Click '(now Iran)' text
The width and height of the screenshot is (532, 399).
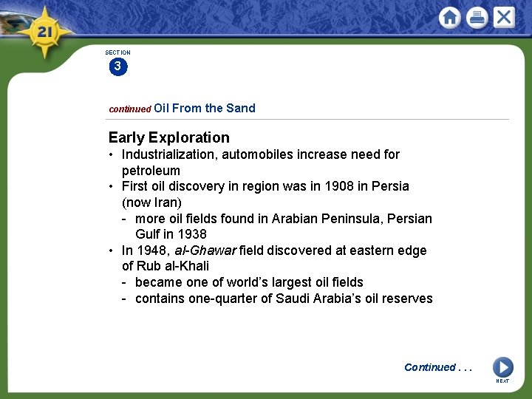point(151,202)
